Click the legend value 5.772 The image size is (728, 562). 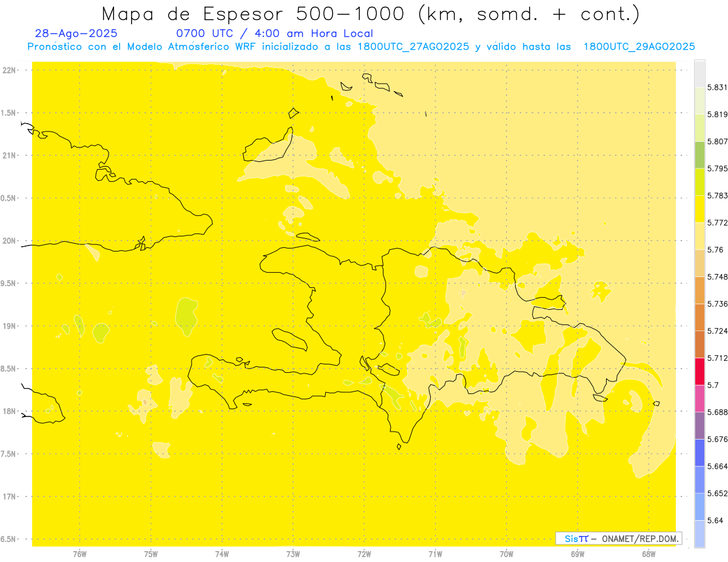click(x=718, y=222)
